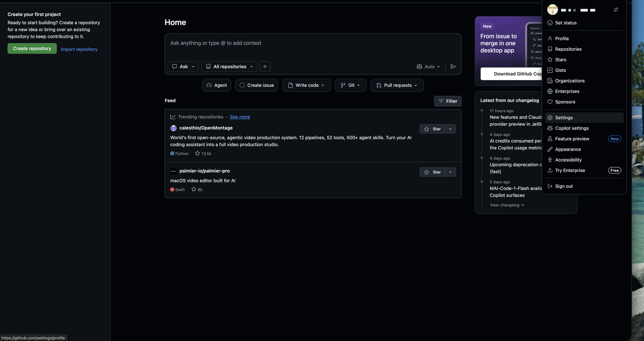Open star list dropdown for palmier-pro

(x=450, y=172)
